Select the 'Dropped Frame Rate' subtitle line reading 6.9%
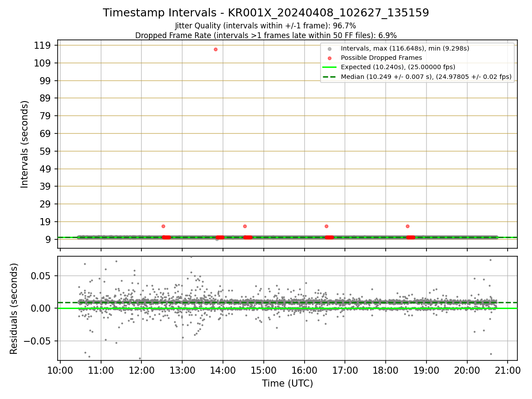Image resolution: width=532 pixels, height=399 pixels. 266,35
